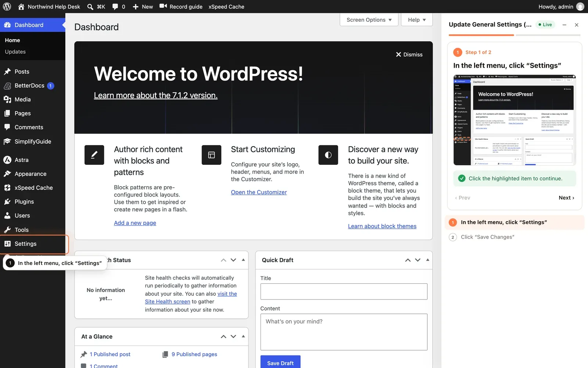This screenshot has height=368, width=588.
Task: Go to Updates submenu
Action: click(x=15, y=52)
